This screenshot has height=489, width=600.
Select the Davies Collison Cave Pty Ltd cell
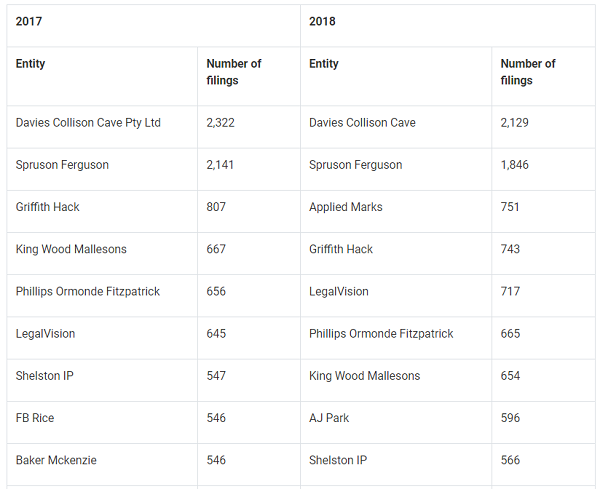click(88, 123)
